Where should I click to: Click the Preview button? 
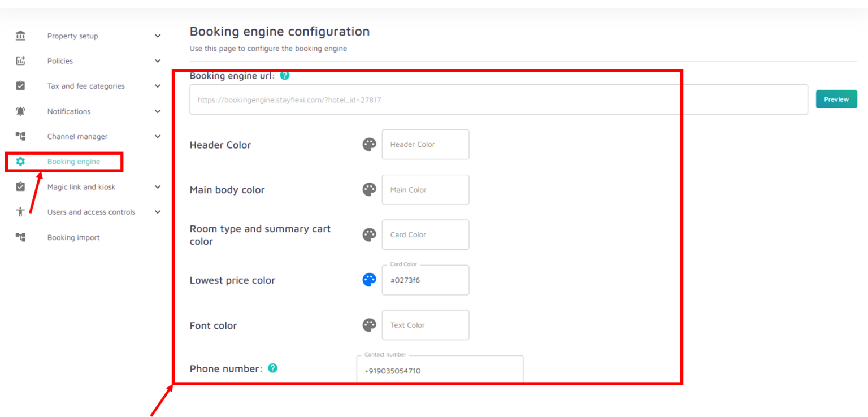pos(836,98)
